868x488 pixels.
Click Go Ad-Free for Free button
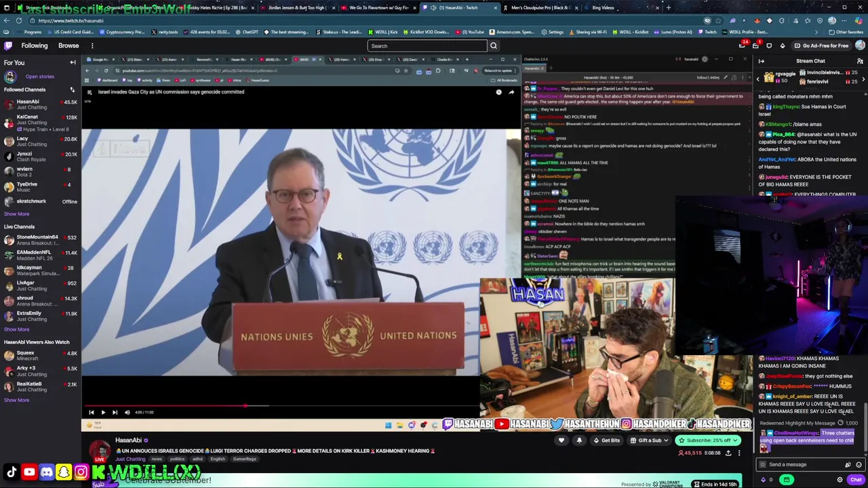[821, 45]
